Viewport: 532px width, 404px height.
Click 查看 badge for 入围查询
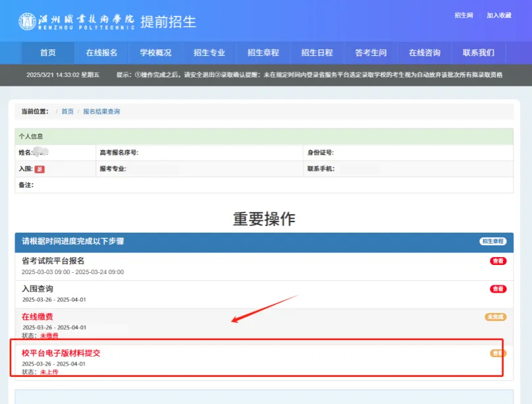(498, 289)
